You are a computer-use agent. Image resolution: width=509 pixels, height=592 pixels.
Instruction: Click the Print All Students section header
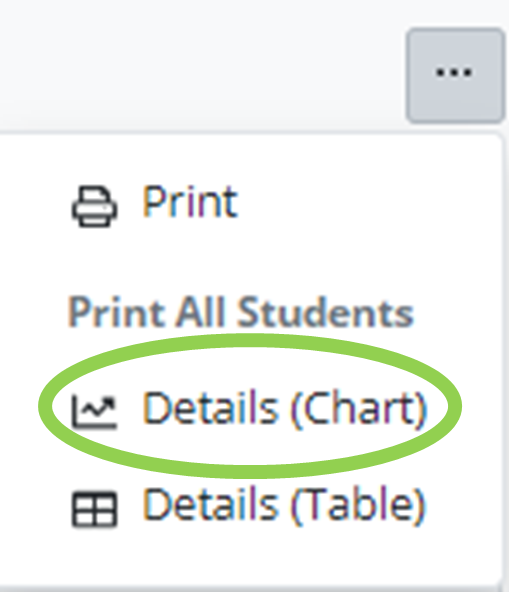[x=241, y=312]
